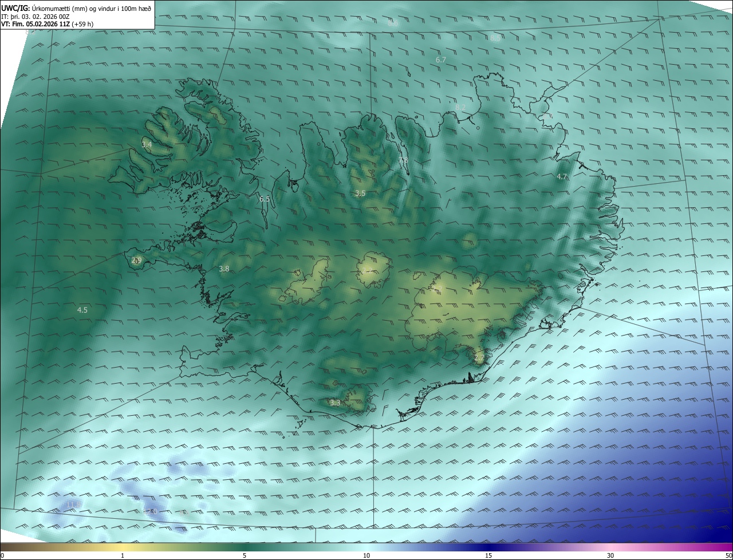Click the south coast value 3.3

[335, 403]
